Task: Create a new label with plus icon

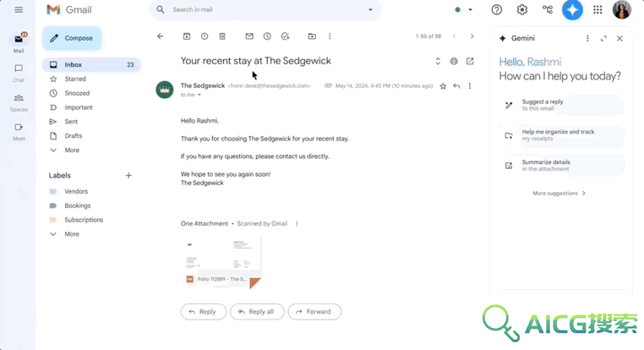Action: [x=128, y=175]
